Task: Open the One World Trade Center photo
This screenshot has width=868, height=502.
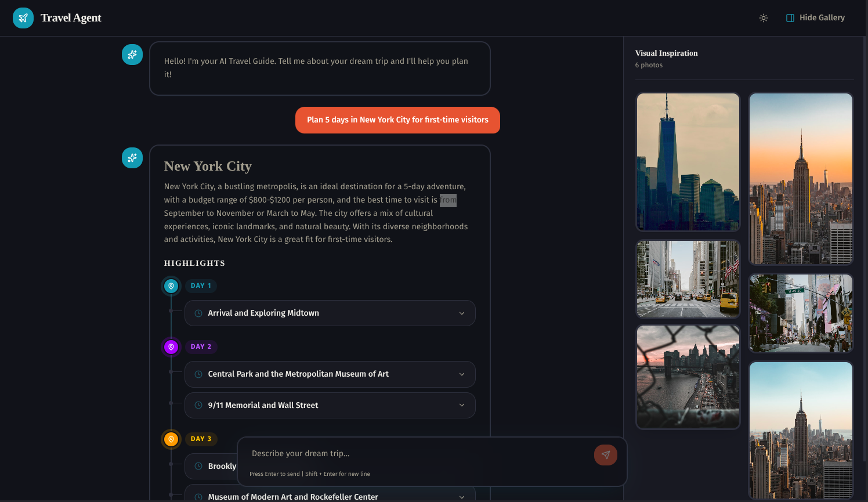Action: 688,162
